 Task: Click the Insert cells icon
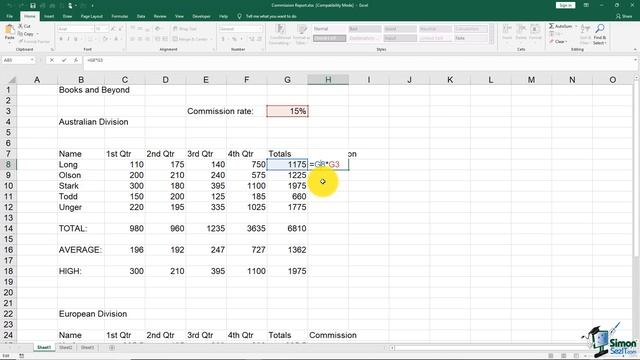click(507, 31)
